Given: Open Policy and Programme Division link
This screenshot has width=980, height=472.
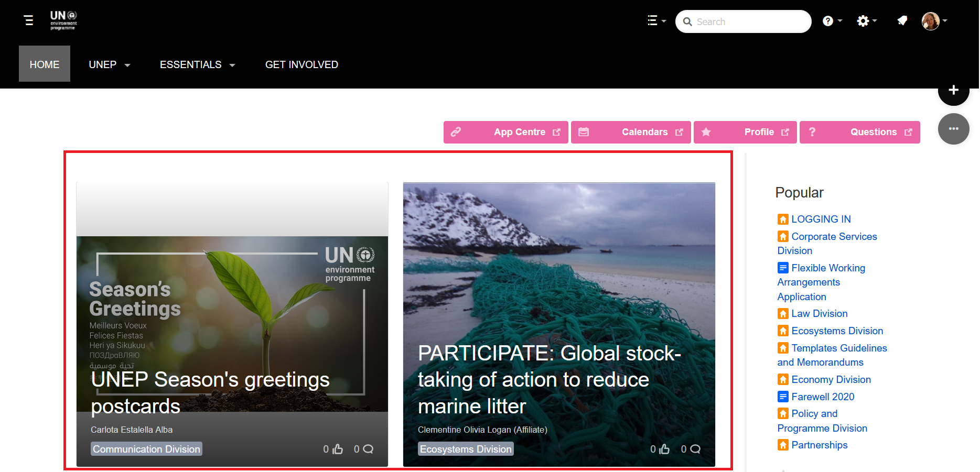Looking at the screenshot, I should (x=822, y=421).
